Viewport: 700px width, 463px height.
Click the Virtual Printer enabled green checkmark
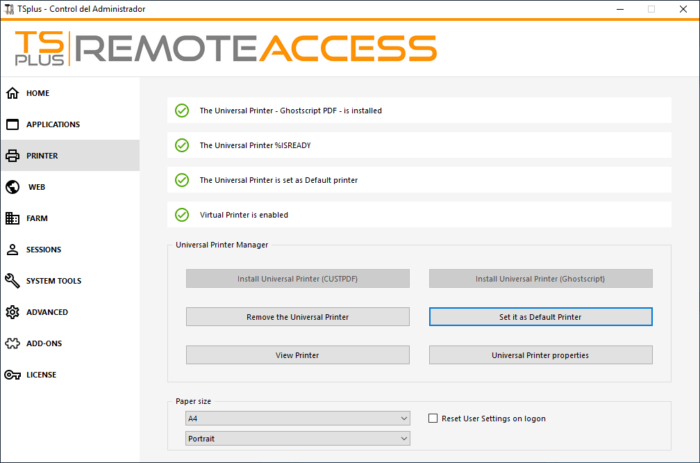182,214
